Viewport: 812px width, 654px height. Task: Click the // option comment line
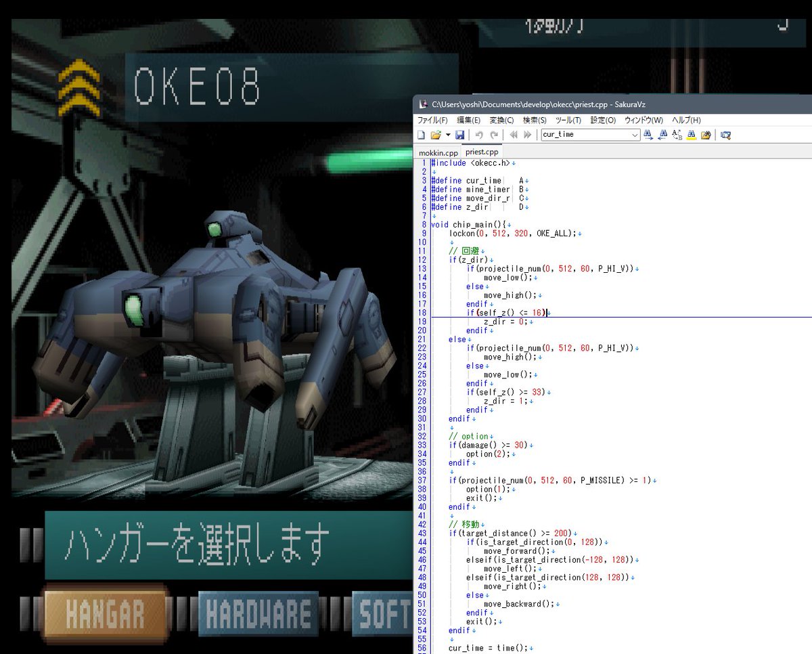click(x=470, y=436)
